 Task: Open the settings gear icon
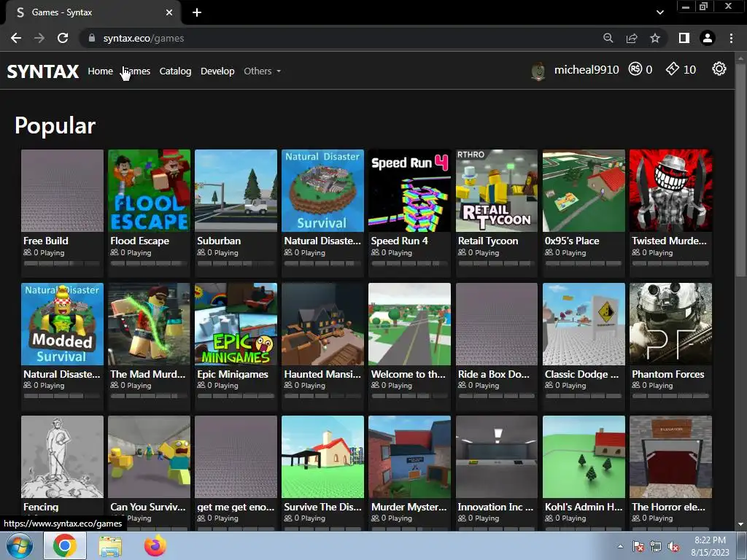[719, 69]
